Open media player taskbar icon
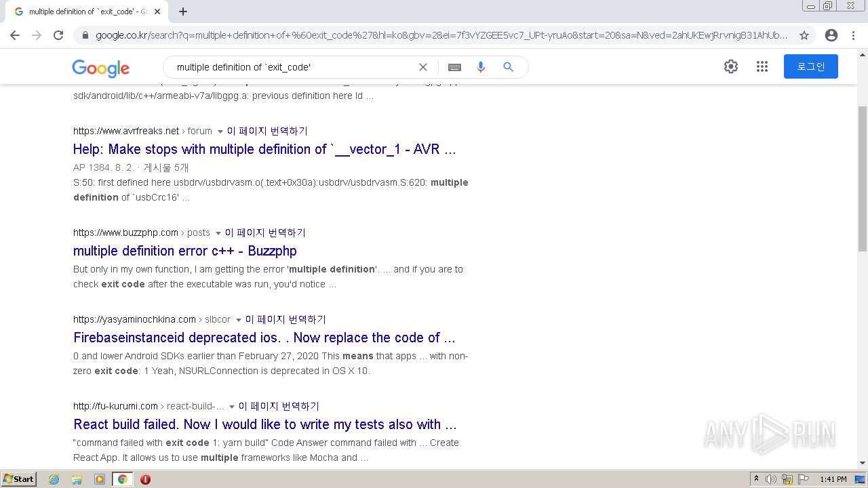The width and height of the screenshot is (868, 488). (100, 479)
